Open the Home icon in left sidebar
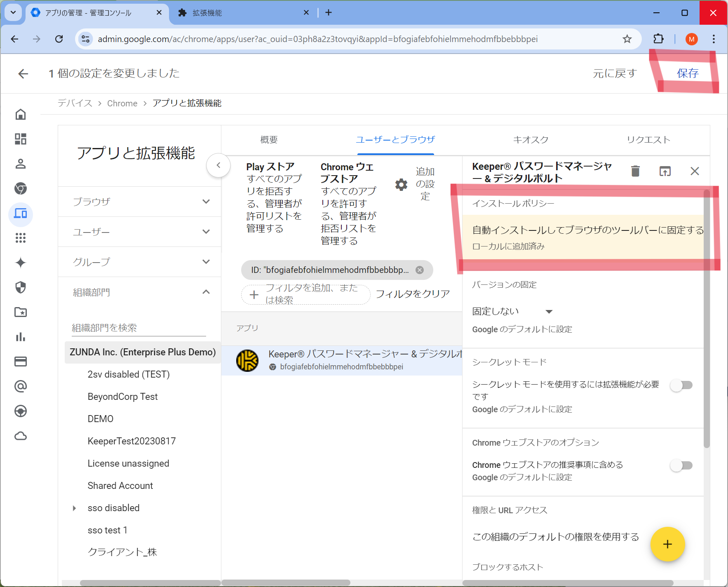Image resolution: width=728 pixels, height=587 pixels. [21, 114]
